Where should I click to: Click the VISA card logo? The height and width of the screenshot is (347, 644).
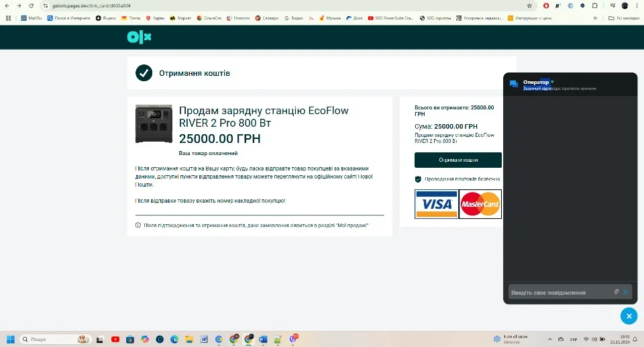[437, 204]
